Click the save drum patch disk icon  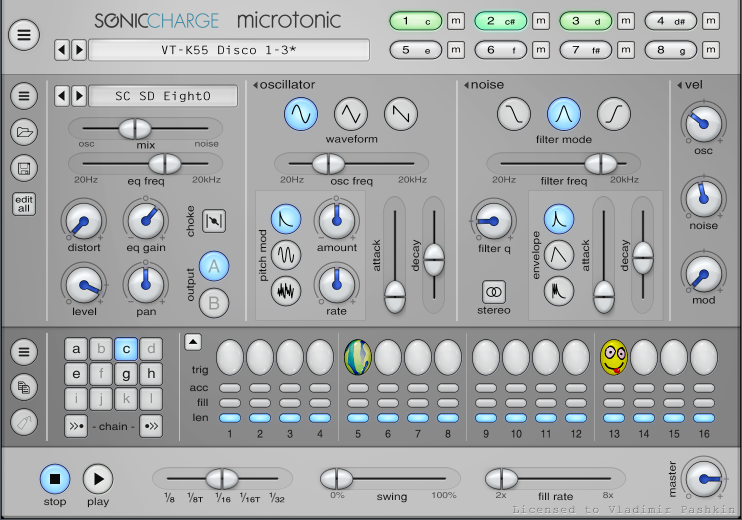(x=24, y=168)
